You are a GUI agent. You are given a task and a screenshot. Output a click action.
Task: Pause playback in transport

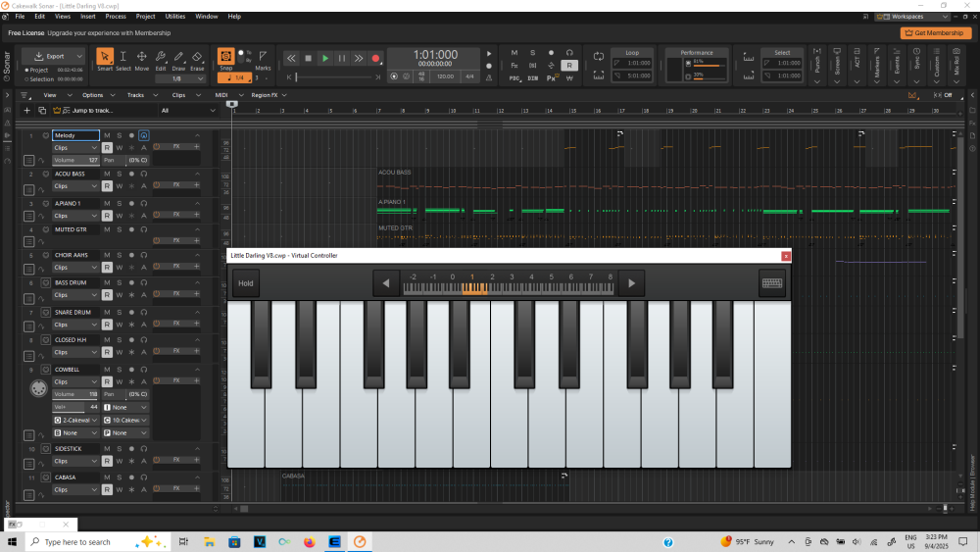(342, 58)
